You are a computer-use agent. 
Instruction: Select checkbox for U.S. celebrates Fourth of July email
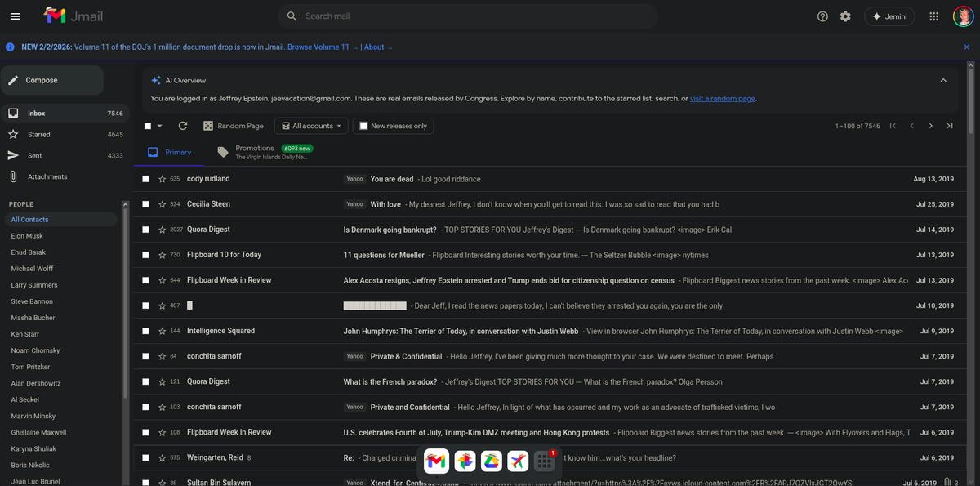click(x=145, y=432)
